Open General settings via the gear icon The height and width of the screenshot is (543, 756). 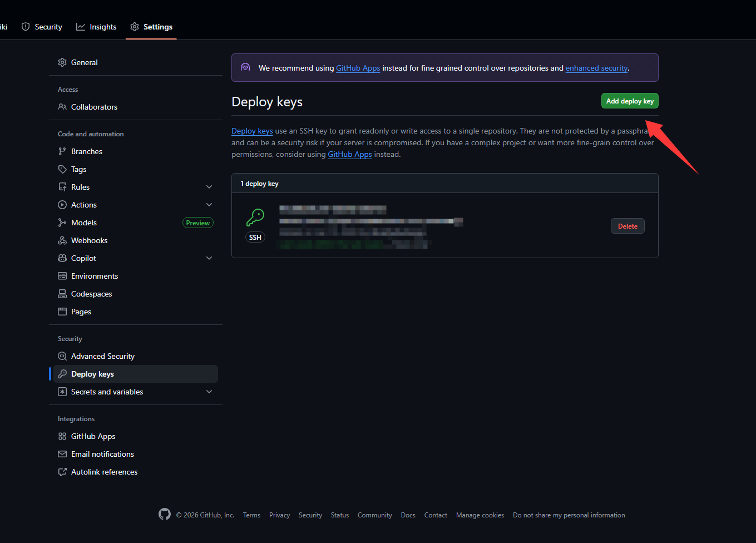click(x=62, y=62)
